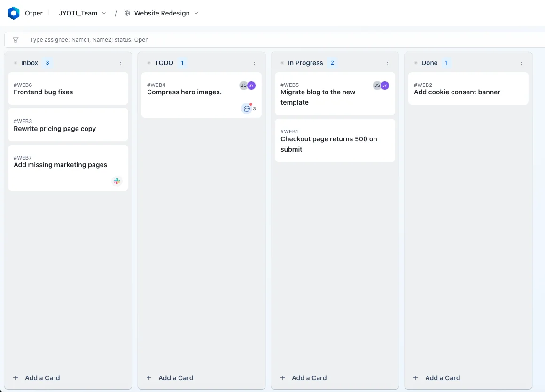Click the In Progress column title
This screenshot has width=545, height=392.
[305, 63]
